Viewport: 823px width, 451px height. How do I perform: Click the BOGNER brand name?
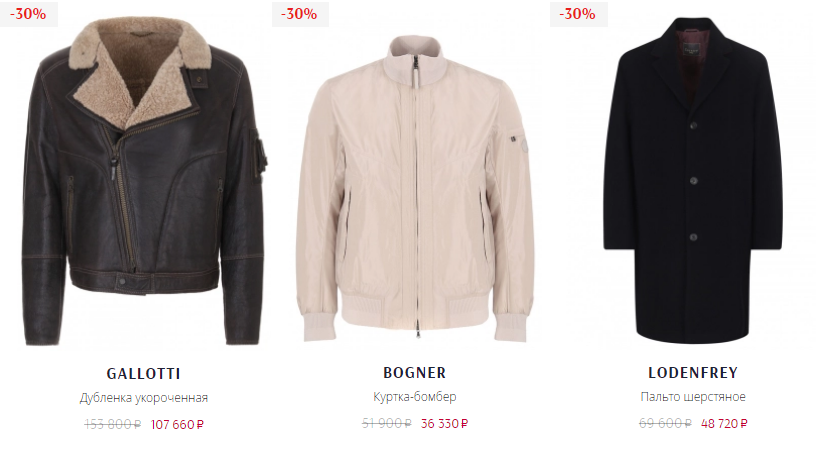415,373
